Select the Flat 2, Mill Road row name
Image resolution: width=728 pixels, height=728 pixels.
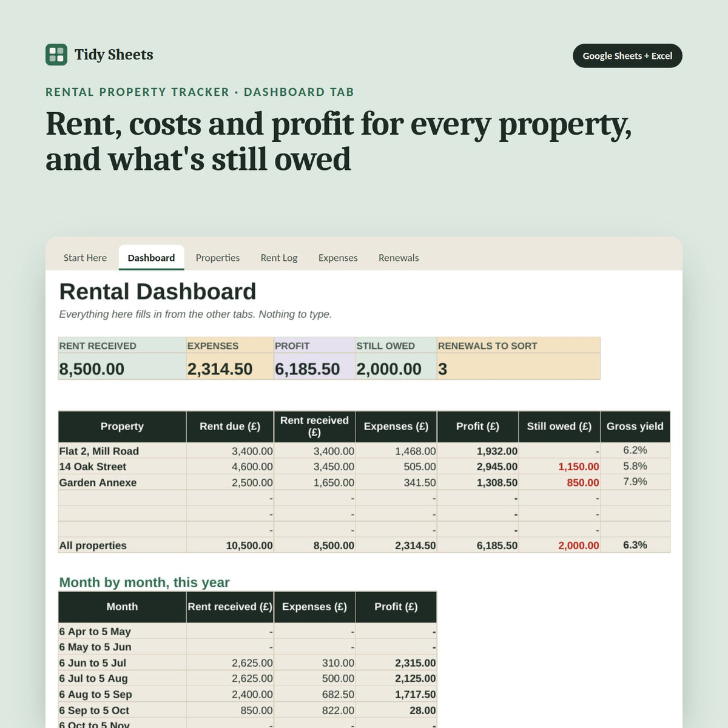pos(99,451)
